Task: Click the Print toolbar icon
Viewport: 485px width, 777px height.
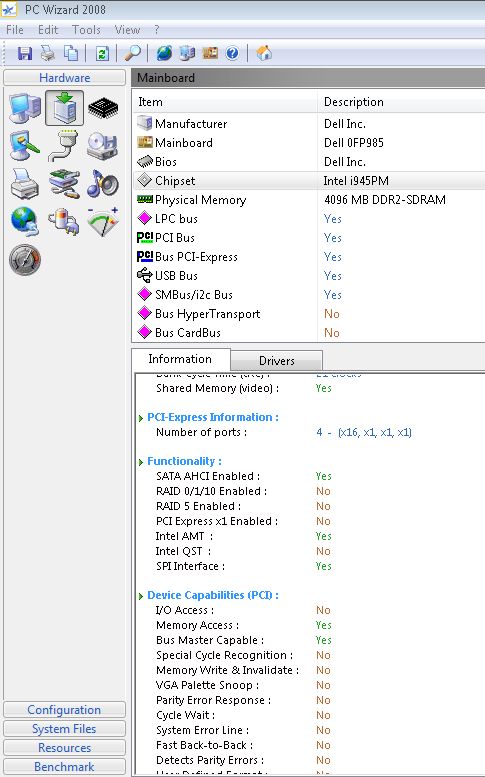Action: (48, 53)
